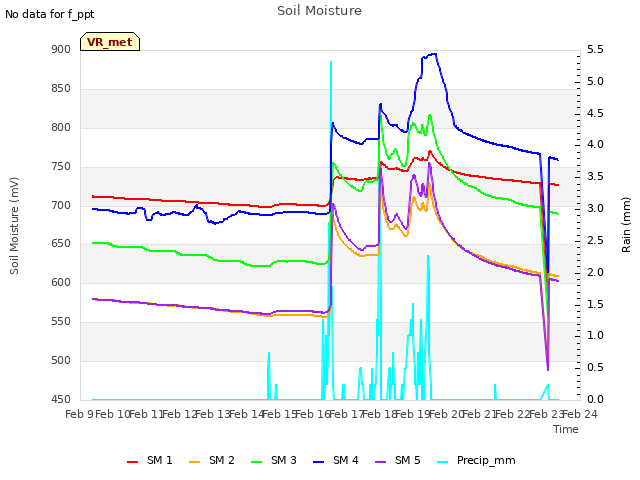Image resolution: width=640 pixels, height=480 pixels.
Task: Click the 4.5 rain axis tick label
Action: point(595,113)
